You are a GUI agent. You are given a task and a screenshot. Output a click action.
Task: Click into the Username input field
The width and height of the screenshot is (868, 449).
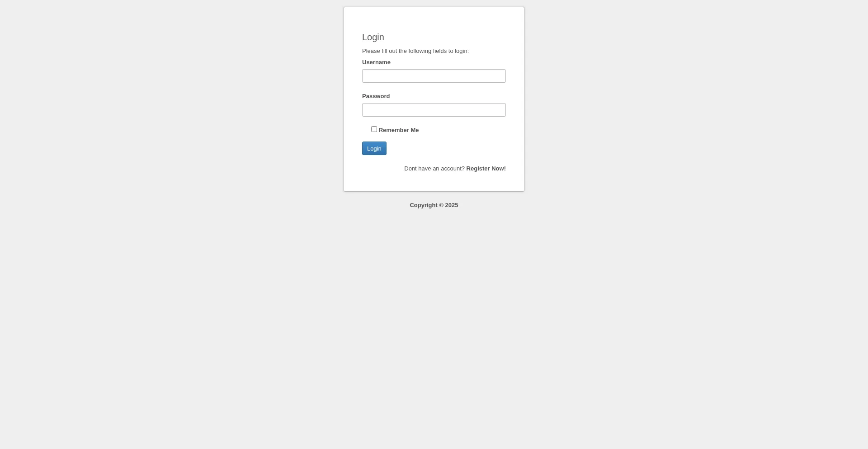coord(434,76)
